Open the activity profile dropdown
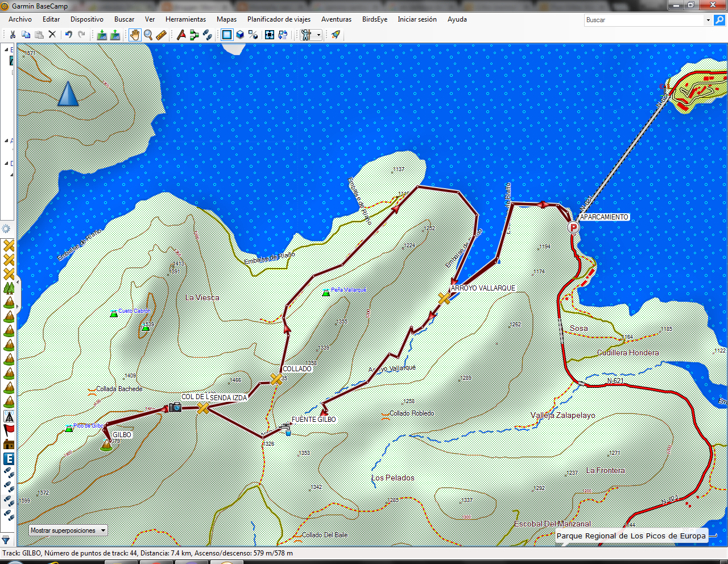Screen dimensions: 728x564 [311, 35]
